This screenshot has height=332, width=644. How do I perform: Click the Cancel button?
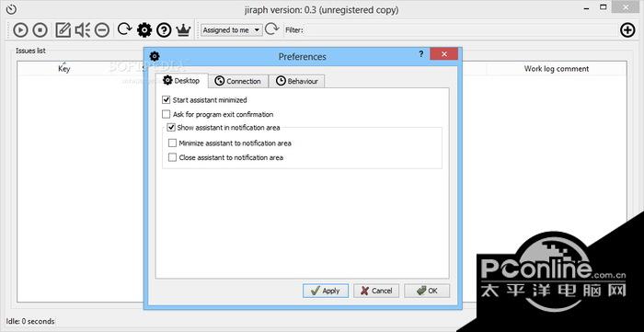point(375,291)
